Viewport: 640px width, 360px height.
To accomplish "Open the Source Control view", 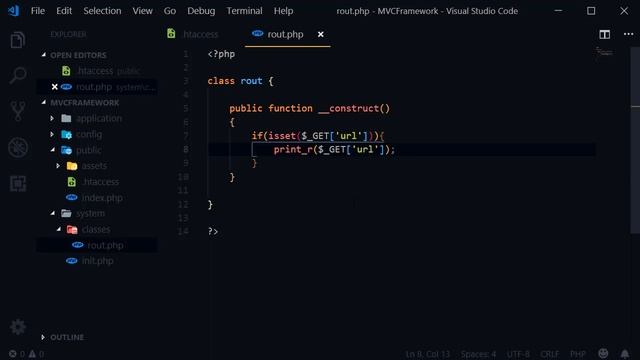I will click(x=18, y=111).
